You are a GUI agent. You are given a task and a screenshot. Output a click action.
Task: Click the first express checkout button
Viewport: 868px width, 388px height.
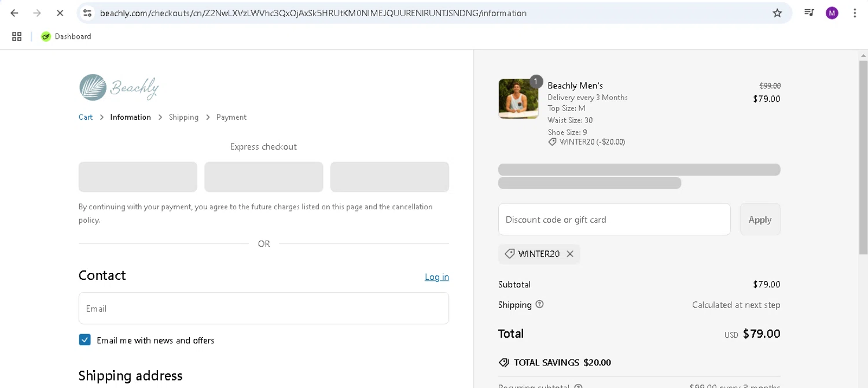point(138,177)
